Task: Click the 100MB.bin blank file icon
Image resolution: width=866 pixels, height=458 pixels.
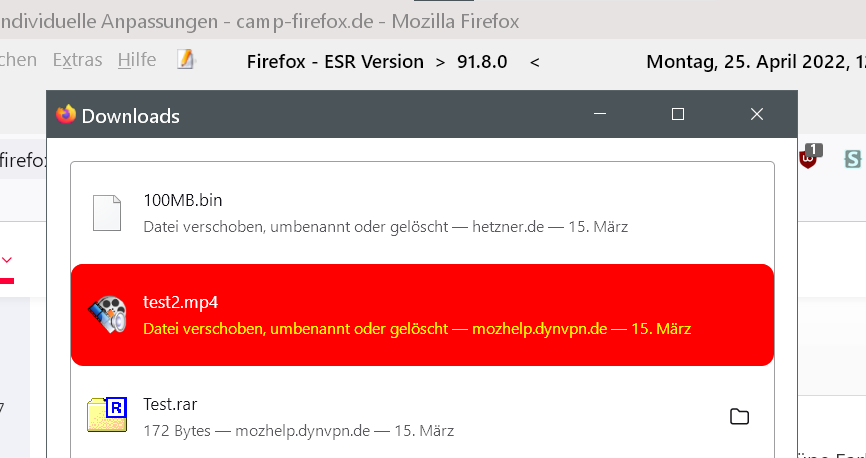Action: coord(107,212)
